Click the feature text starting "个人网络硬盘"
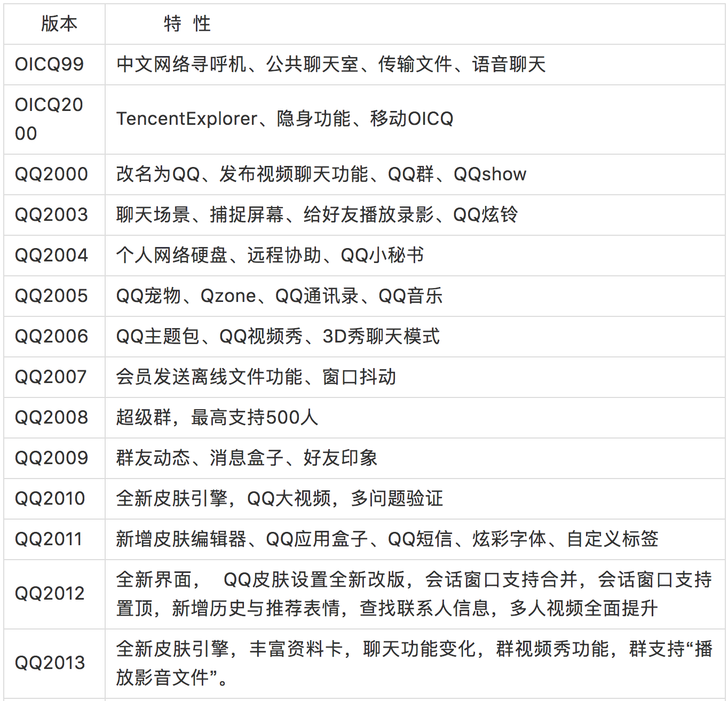The height and width of the screenshot is (701, 728). (270, 255)
